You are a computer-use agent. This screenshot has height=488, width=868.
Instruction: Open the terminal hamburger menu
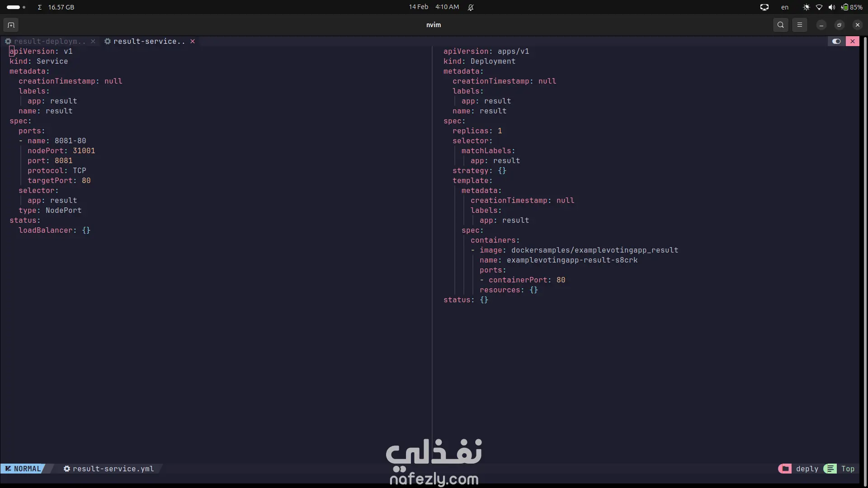(x=799, y=25)
